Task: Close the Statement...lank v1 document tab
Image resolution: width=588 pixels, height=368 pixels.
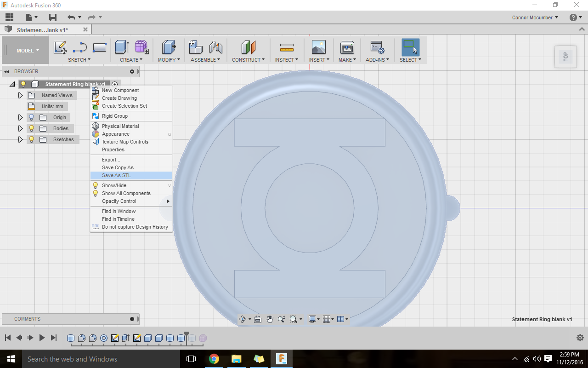Action: (x=85, y=29)
